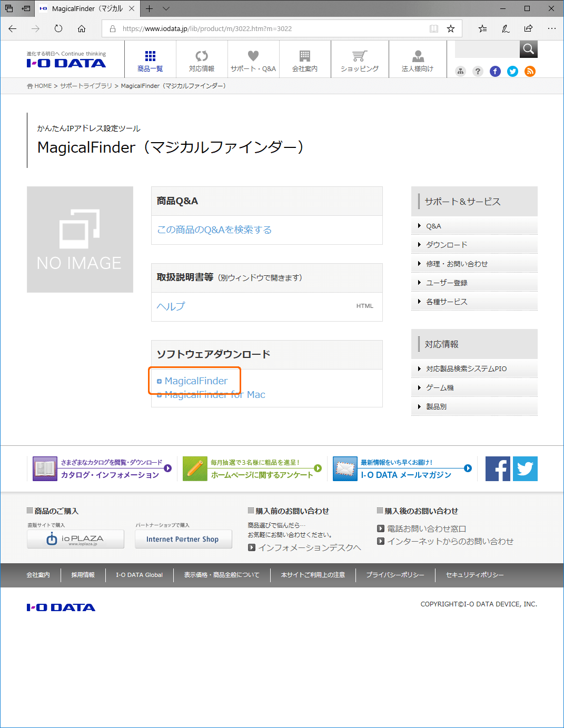Select the ショッピング navigation item
564x728 pixels.
pyautogui.click(x=360, y=61)
